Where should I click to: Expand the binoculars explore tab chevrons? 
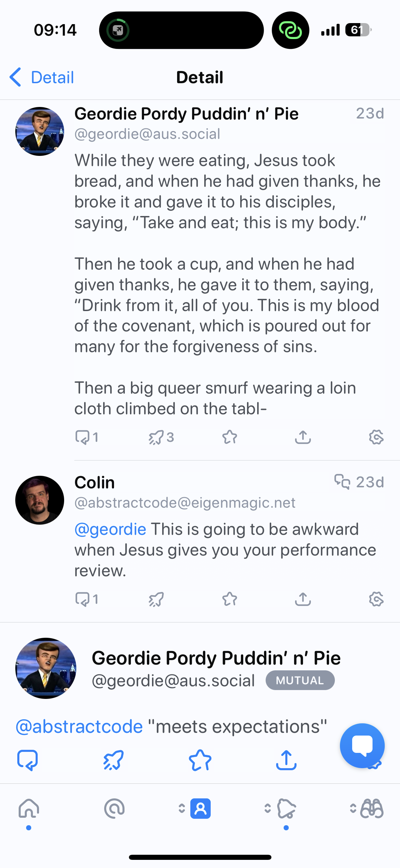(353, 809)
